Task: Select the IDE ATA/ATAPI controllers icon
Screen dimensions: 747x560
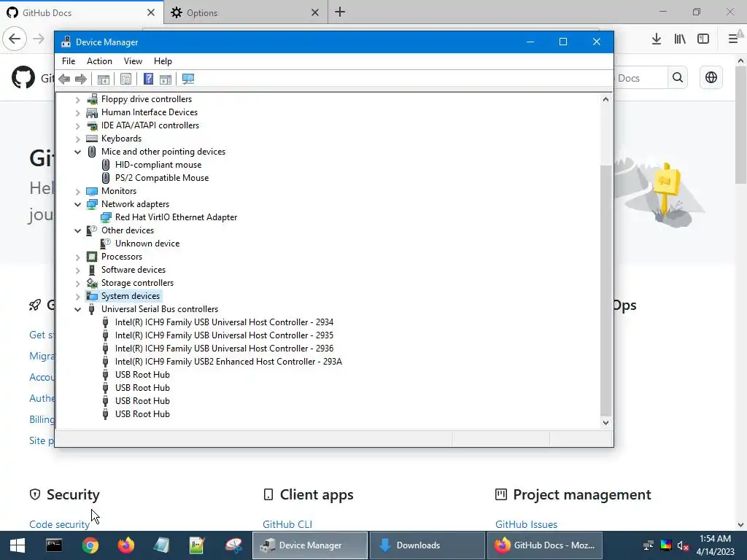Action: (92, 125)
